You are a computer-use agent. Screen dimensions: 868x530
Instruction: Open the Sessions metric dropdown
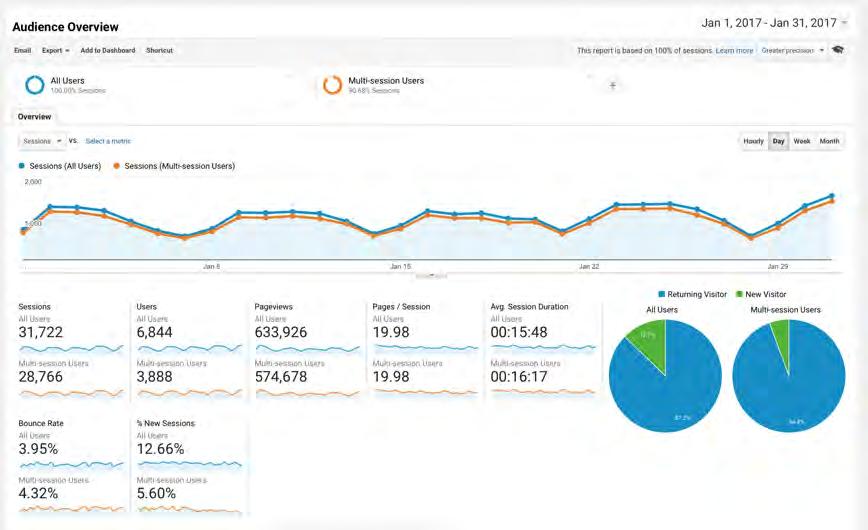(x=42, y=141)
